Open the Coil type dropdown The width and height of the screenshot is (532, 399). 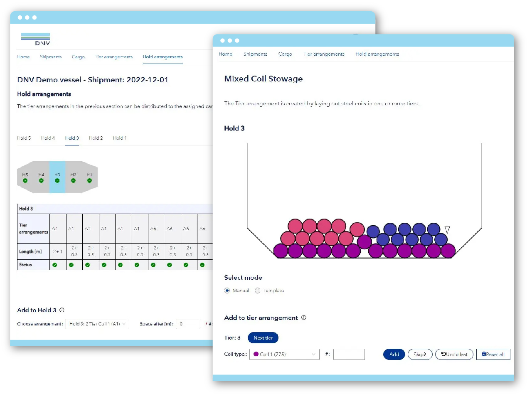[284, 355]
